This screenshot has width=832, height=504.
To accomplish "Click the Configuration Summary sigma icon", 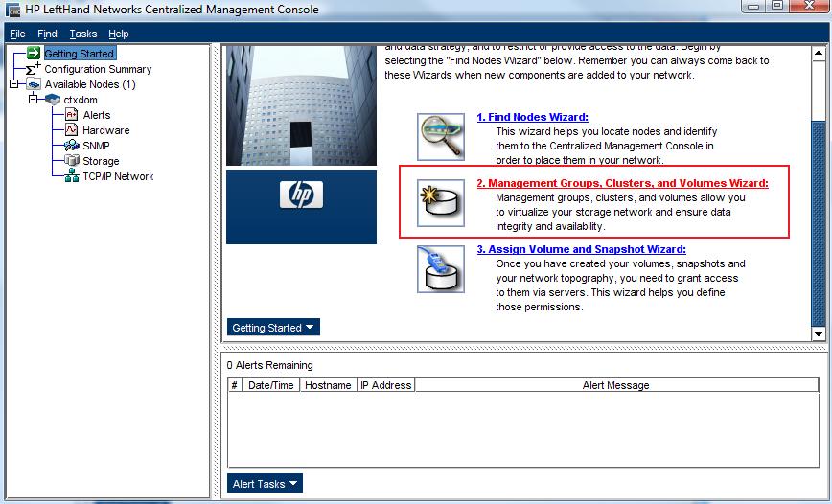I will pyautogui.click(x=33, y=68).
